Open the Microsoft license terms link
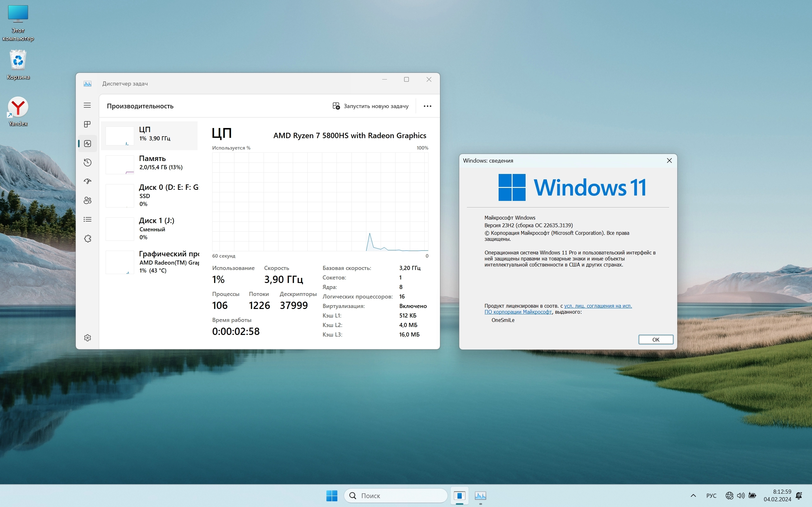The image size is (812, 507). pos(598,306)
